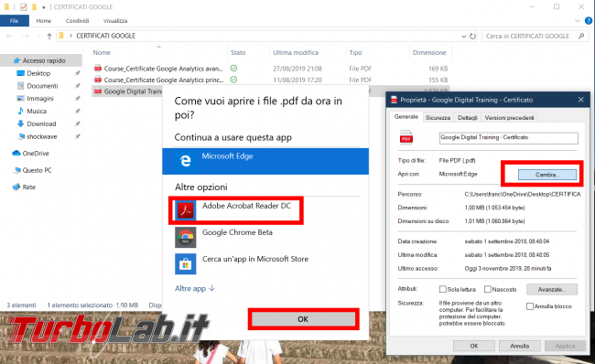Sort by the Stato column header
595x364 pixels.
click(238, 52)
